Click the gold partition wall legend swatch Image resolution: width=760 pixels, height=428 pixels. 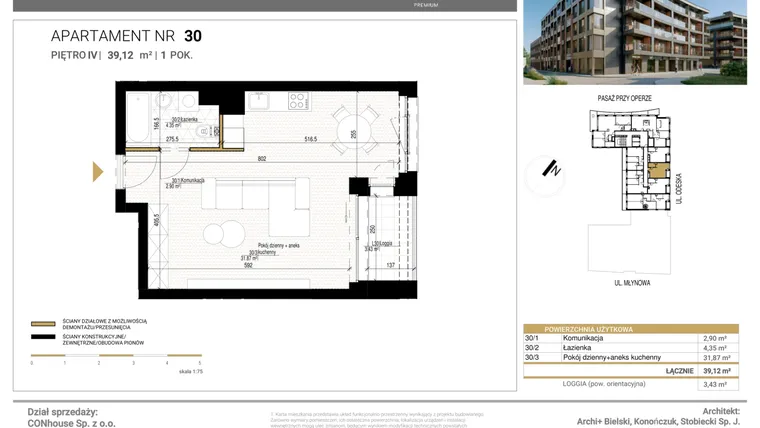43,324
